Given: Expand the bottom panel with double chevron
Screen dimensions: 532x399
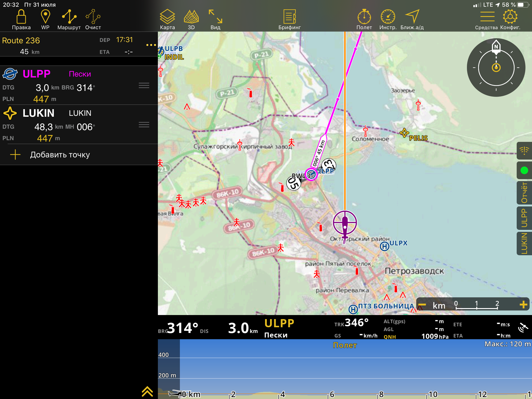Looking at the screenshot, I should 147,391.
